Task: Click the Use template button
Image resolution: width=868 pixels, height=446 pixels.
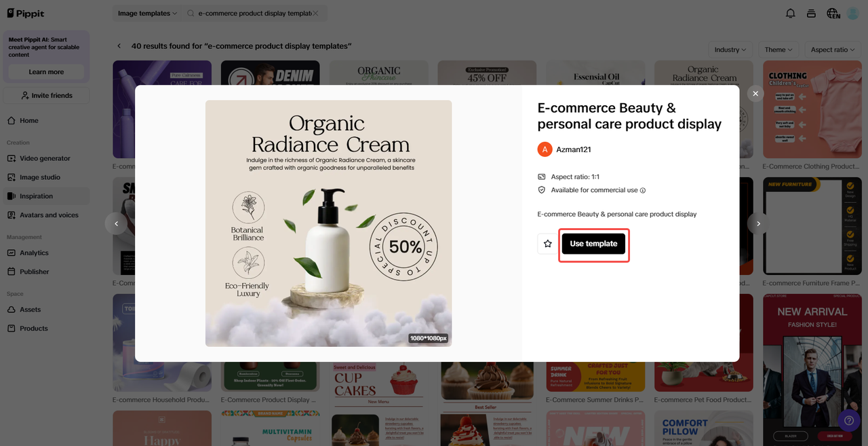Action: [x=593, y=244]
